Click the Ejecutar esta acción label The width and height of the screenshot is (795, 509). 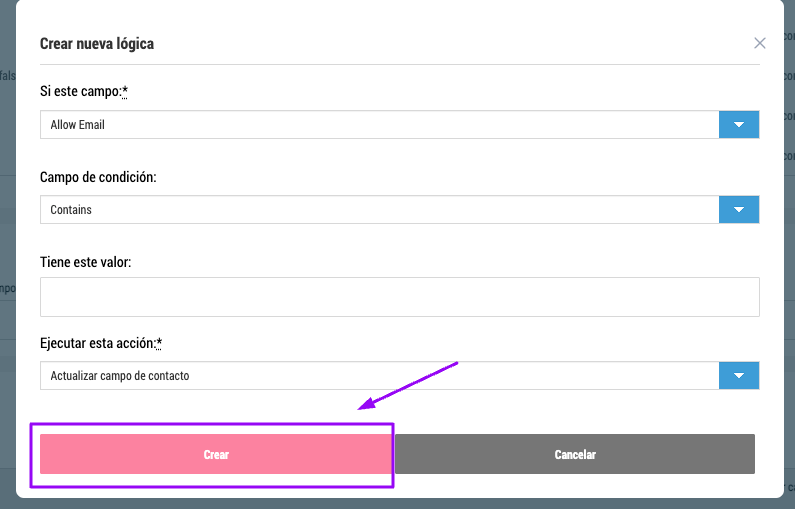click(97, 343)
